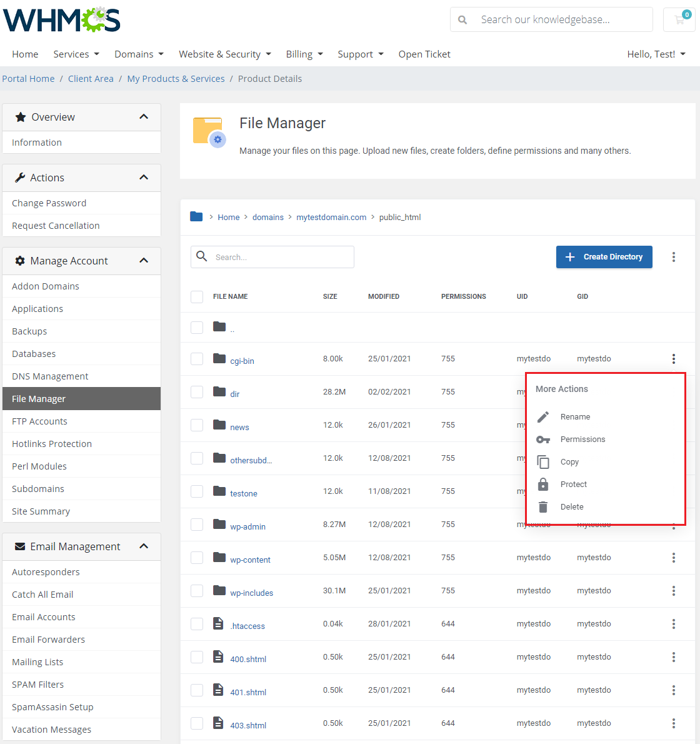Screen dimensions: 700x744
Task: Click the shopping cart icon
Action: (x=679, y=19)
